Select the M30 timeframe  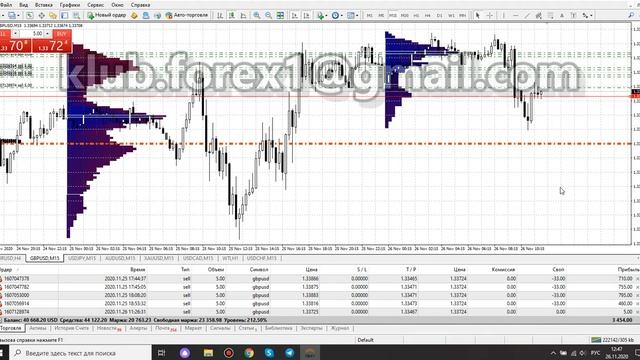[x=404, y=15]
